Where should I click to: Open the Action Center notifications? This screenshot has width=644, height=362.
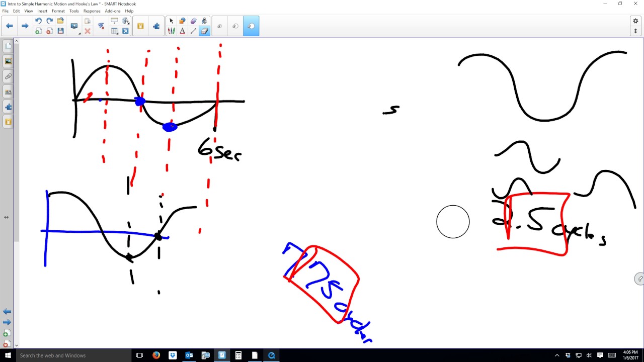click(x=600, y=355)
